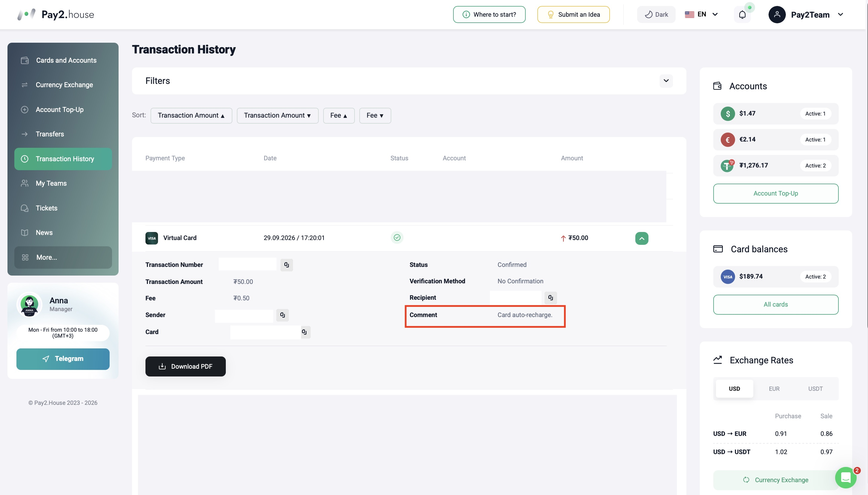Switch exchange rates to USDT tab
The image size is (868, 495).
coord(815,389)
